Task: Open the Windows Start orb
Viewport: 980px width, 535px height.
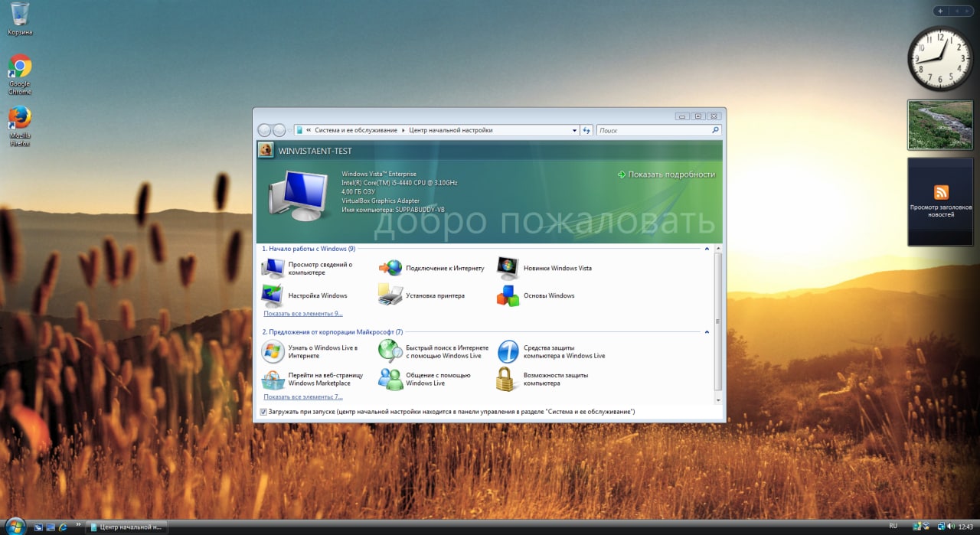Action: [15, 527]
